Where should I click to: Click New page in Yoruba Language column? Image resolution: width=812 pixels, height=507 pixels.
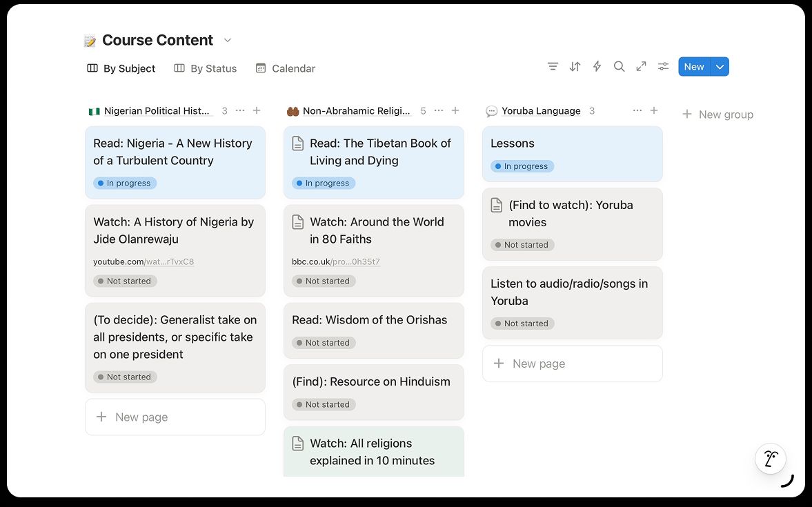pyautogui.click(x=537, y=364)
